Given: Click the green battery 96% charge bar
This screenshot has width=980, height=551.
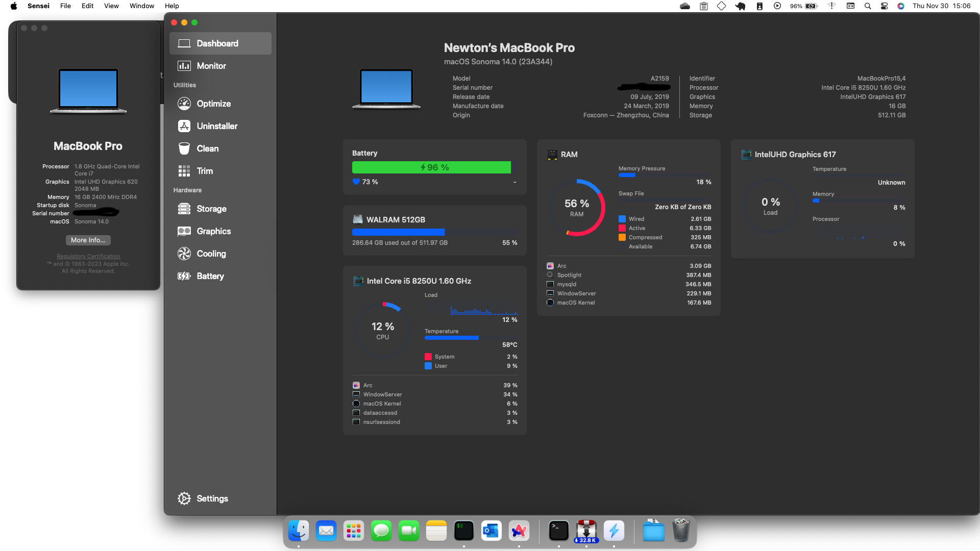Looking at the screenshot, I should [x=431, y=167].
